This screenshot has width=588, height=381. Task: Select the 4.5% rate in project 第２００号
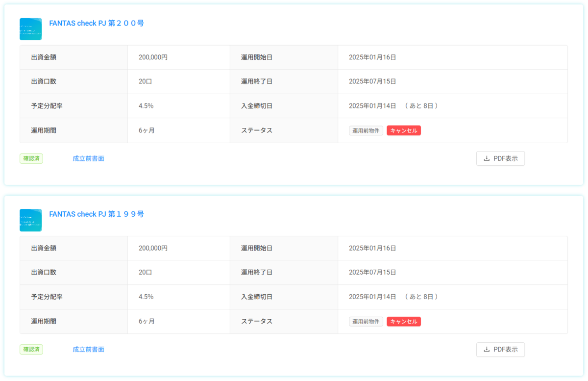click(x=146, y=106)
